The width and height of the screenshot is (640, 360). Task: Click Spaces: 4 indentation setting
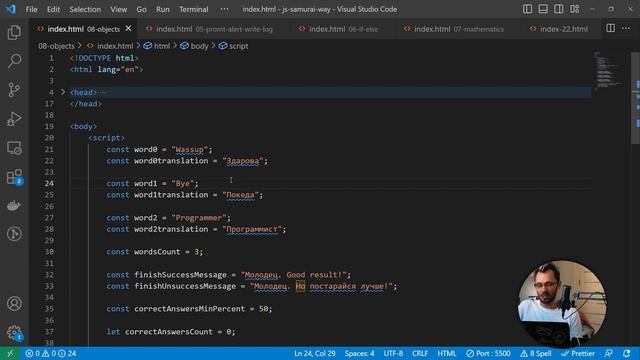click(x=359, y=353)
